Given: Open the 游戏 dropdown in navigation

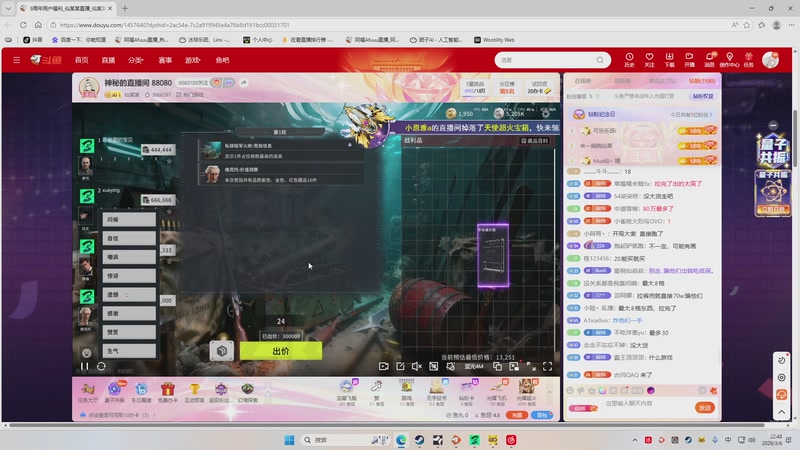Looking at the screenshot, I should 192,60.
